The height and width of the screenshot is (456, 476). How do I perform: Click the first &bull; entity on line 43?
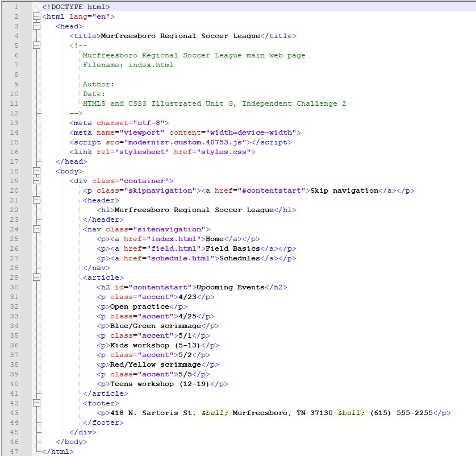tap(214, 413)
